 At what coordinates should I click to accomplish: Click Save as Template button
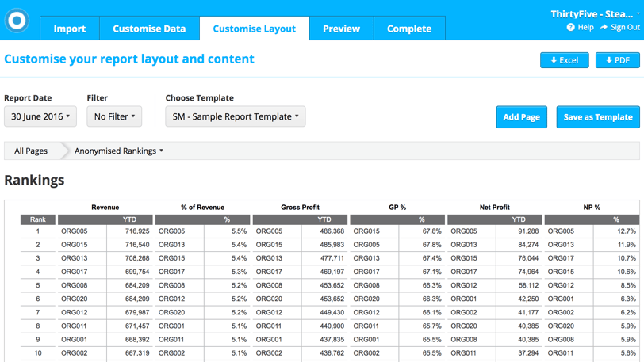[x=598, y=117]
